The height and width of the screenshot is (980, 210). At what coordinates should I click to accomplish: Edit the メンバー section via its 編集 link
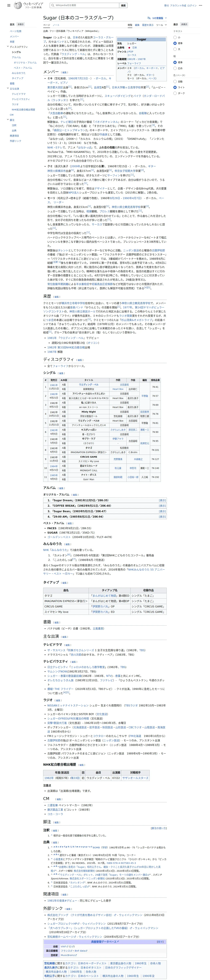click(65, 72)
